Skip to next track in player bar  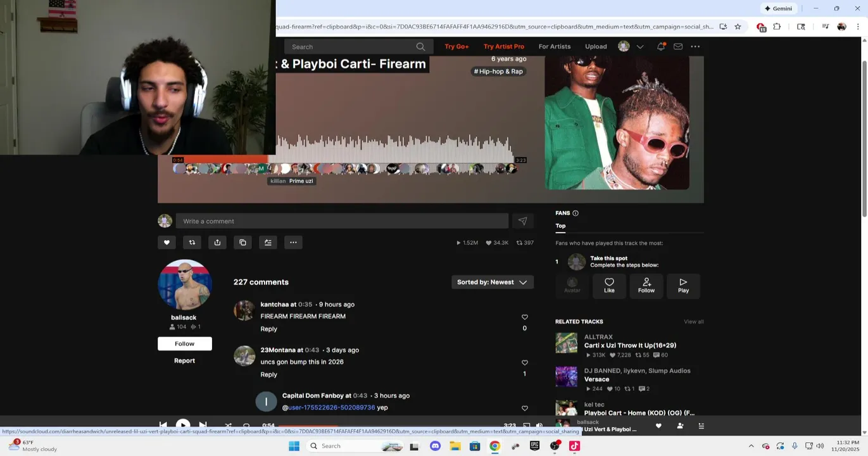tap(203, 426)
